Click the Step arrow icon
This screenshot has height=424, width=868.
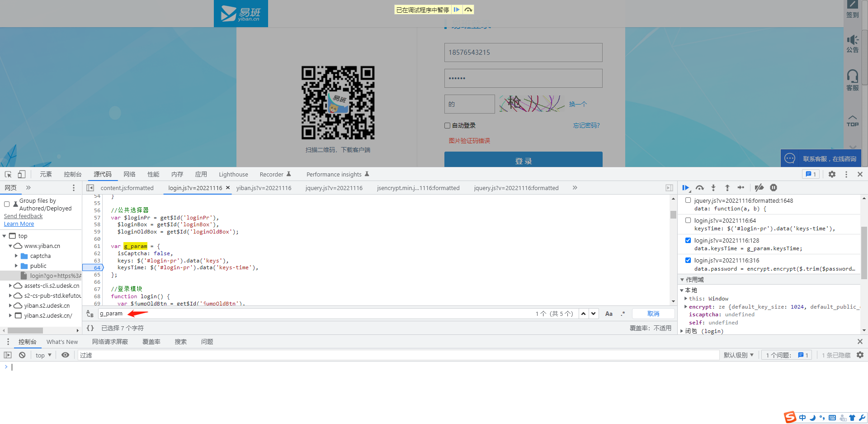click(741, 188)
